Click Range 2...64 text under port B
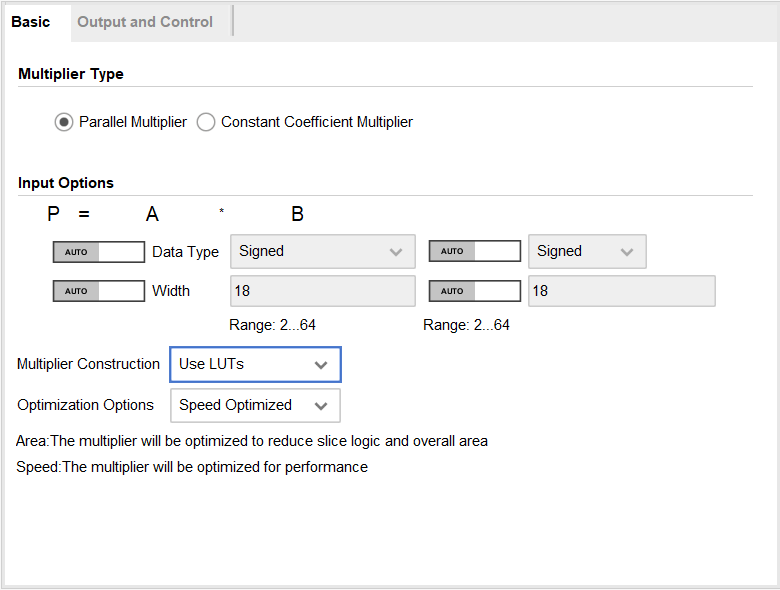The width and height of the screenshot is (780, 590). point(466,325)
